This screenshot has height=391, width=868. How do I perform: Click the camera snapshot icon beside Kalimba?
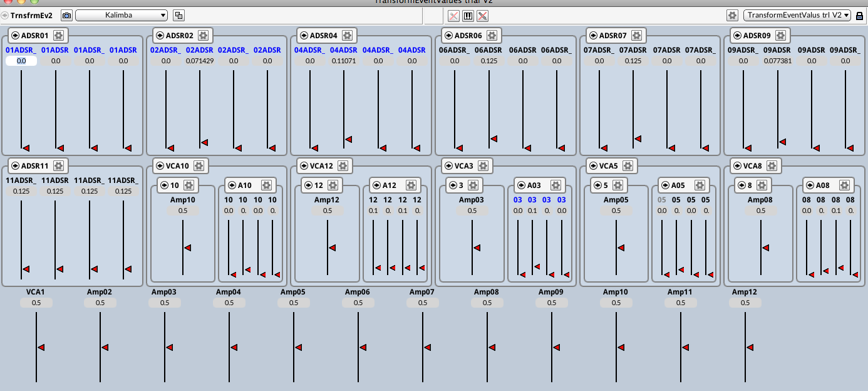pyautogui.click(x=66, y=16)
